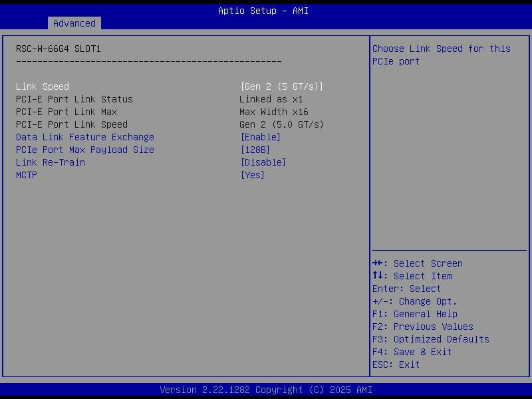Click the ESC: Exit hint
Screen dimensions: 532x399
coord(396,364)
